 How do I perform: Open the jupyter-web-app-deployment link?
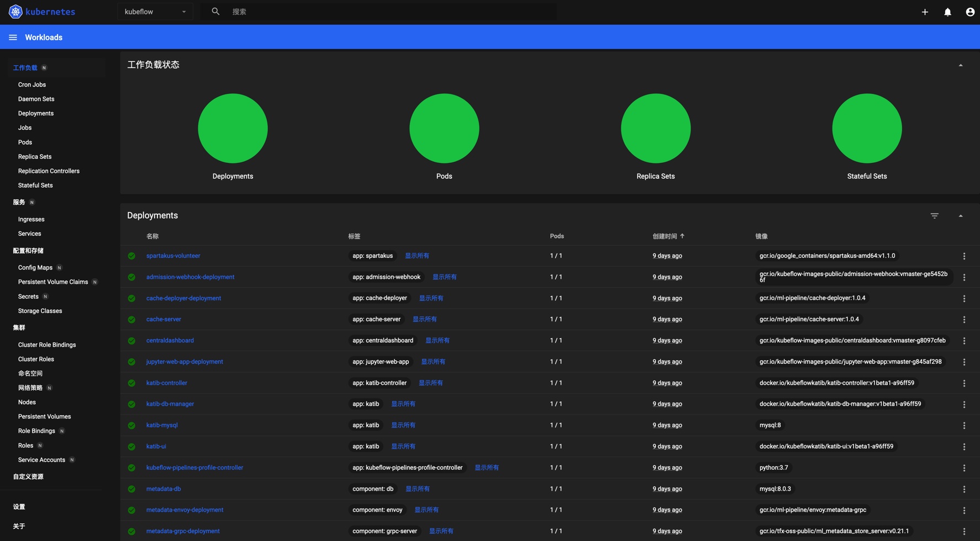coord(185,362)
